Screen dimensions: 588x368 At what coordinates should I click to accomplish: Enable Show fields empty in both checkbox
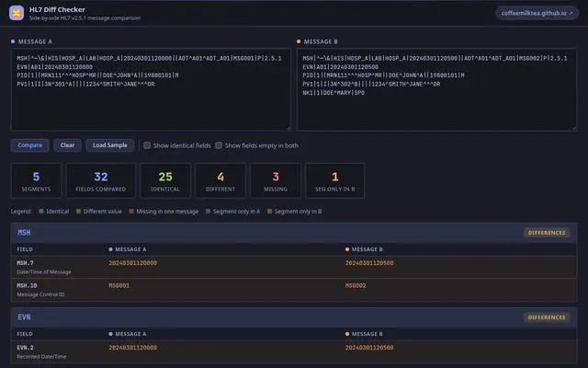pyautogui.click(x=219, y=145)
